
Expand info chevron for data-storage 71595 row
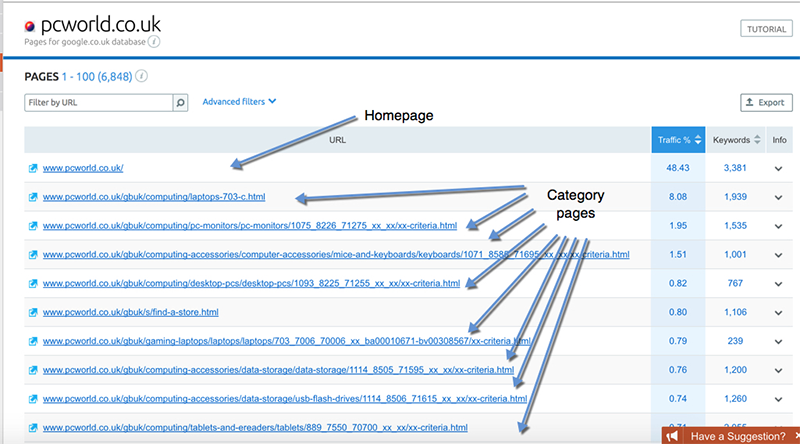click(778, 371)
